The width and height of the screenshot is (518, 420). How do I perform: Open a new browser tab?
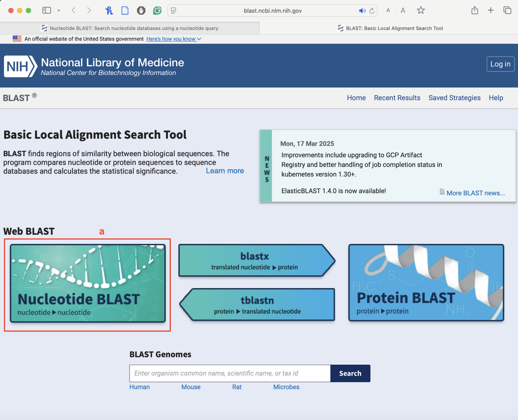tap(490, 10)
